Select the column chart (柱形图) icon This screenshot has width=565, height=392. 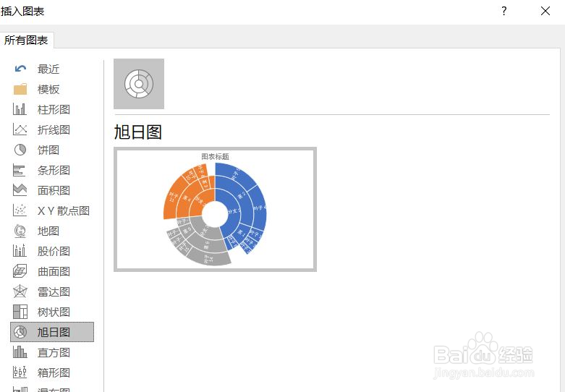[20, 109]
